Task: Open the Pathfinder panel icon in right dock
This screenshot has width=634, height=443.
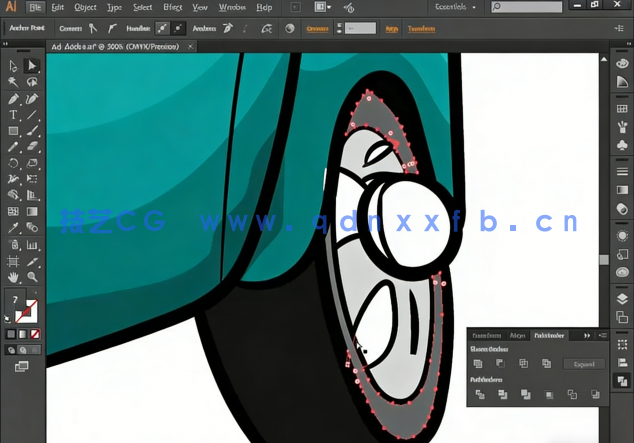Action: click(x=622, y=380)
